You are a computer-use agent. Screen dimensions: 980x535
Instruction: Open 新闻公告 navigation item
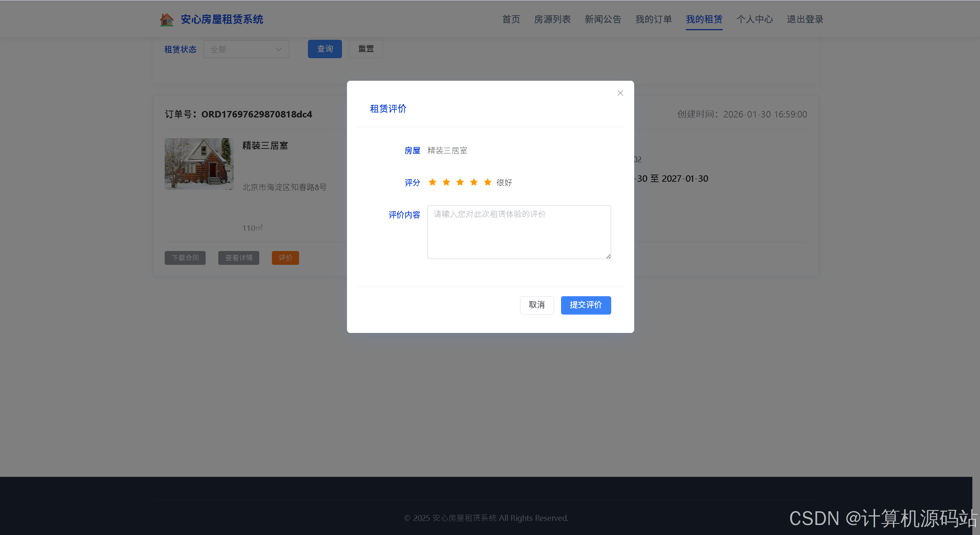(602, 20)
